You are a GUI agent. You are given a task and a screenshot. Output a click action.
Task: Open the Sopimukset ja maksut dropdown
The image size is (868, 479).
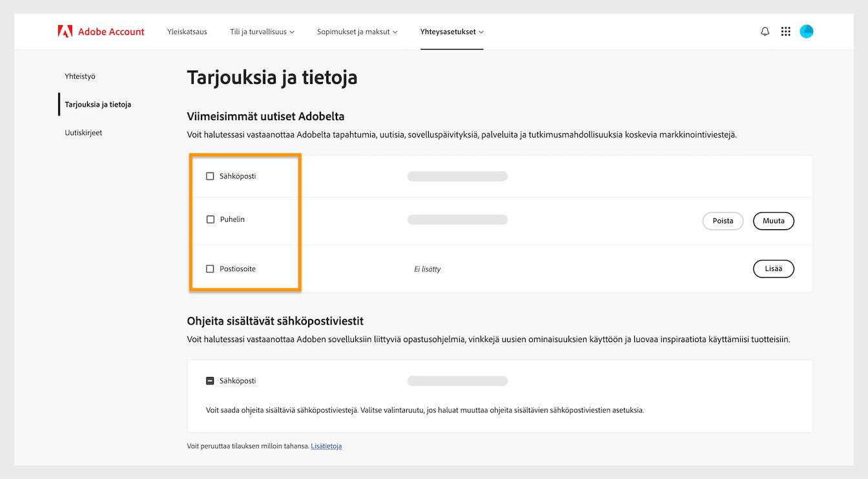tap(357, 30)
